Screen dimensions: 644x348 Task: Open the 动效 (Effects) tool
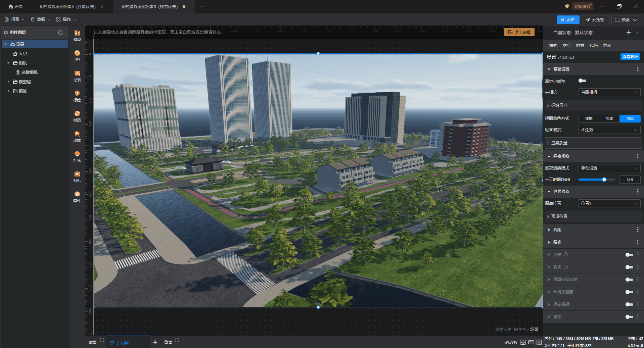point(77,136)
